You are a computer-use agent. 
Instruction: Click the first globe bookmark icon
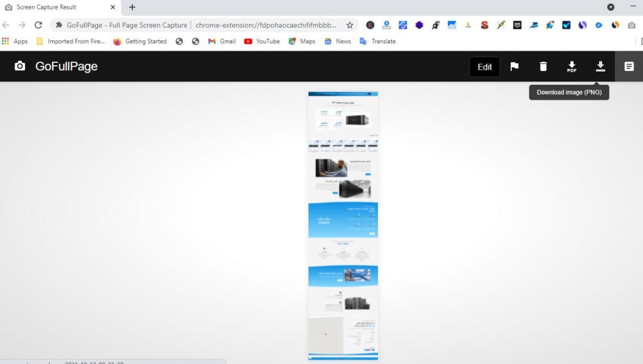coord(179,41)
